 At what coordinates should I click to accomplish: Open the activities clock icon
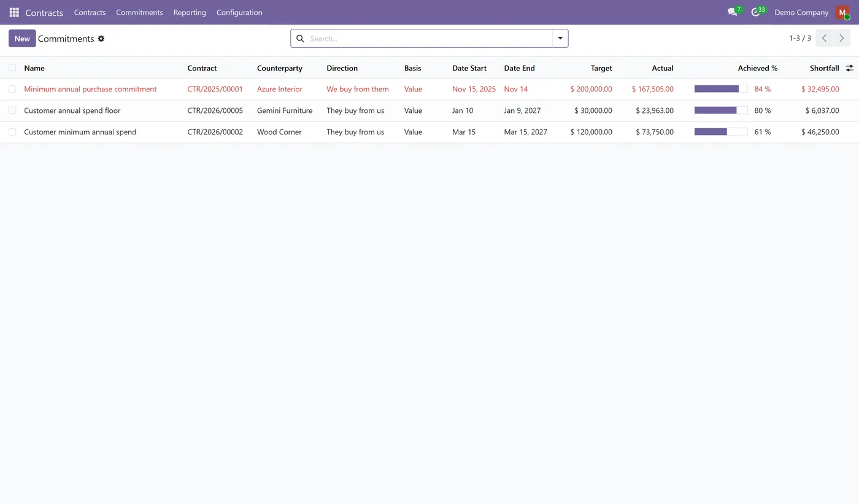pyautogui.click(x=756, y=12)
